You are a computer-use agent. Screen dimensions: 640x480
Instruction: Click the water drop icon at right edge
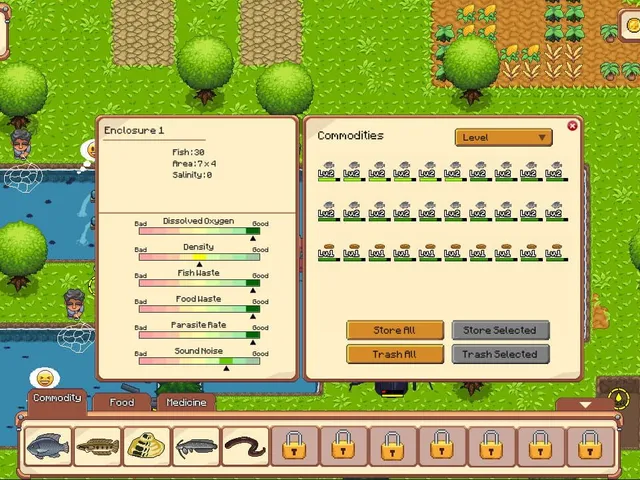(x=619, y=399)
